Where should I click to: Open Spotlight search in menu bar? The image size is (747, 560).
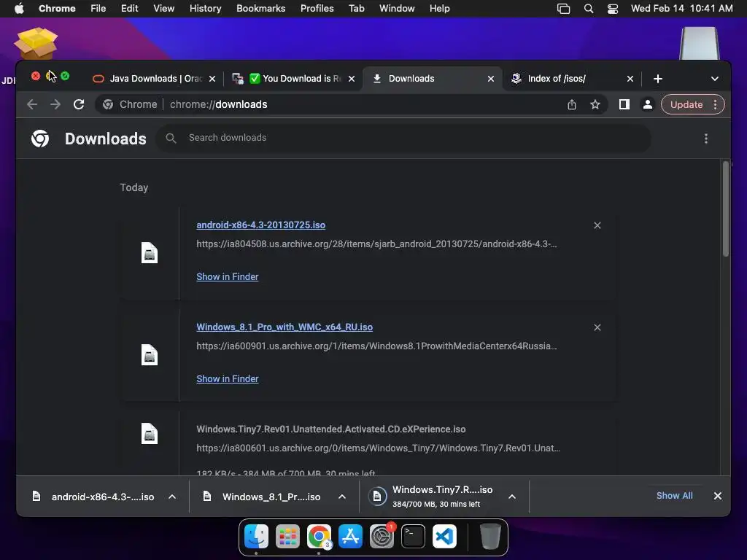click(x=589, y=9)
